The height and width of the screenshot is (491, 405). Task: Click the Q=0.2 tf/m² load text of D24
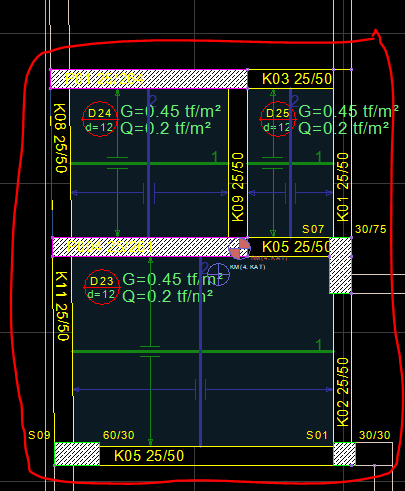[166, 128]
